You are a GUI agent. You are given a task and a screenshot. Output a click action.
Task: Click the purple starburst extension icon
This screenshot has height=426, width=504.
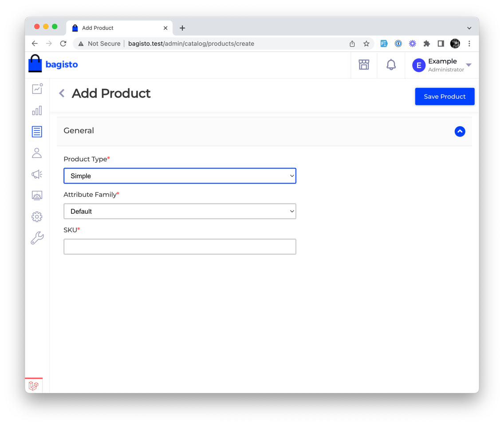[x=413, y=44]
